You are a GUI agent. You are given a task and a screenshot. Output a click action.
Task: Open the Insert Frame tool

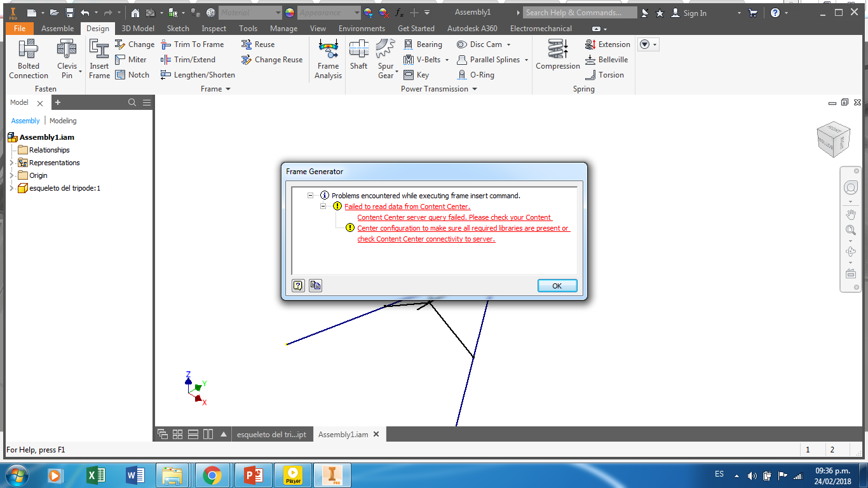[x=98, y=57]
